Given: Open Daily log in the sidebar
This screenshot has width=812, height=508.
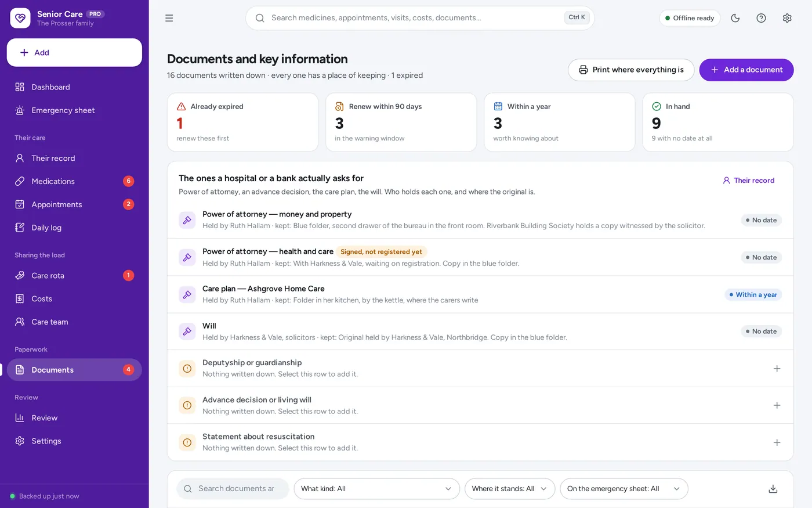Looking at the screenshot, I should click(x=74, y=228).
